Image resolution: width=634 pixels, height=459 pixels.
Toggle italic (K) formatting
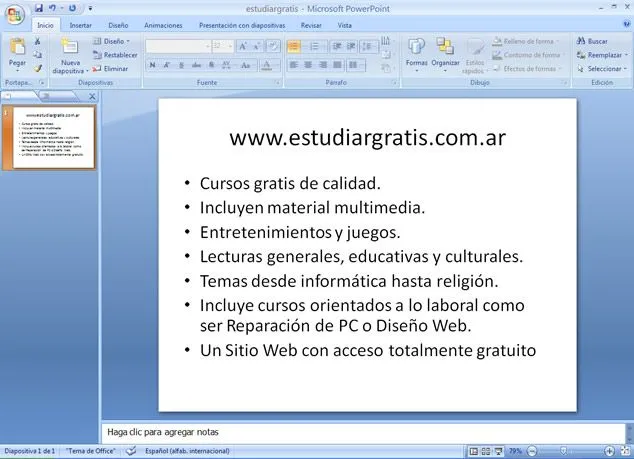167,65
